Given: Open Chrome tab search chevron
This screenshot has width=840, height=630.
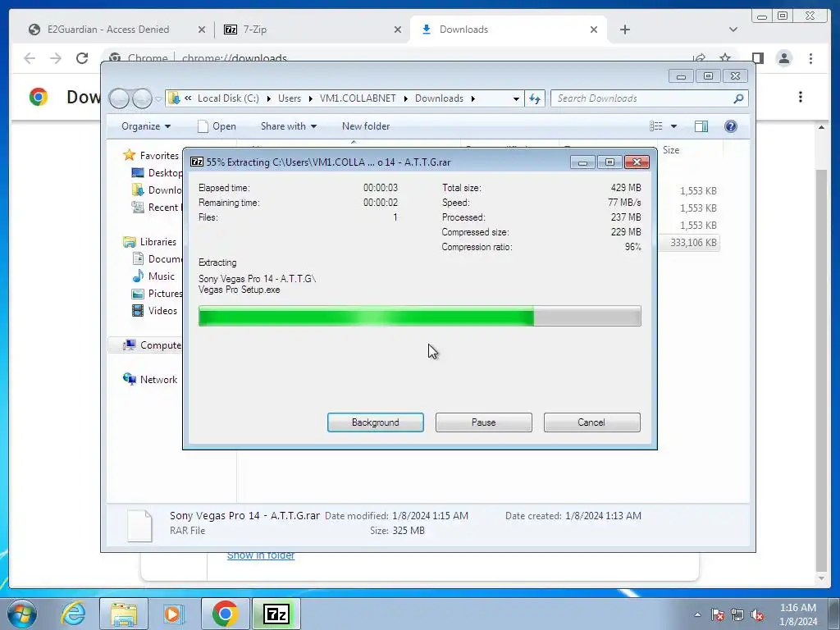Looking at the screenshot, I should pos(733,30).
